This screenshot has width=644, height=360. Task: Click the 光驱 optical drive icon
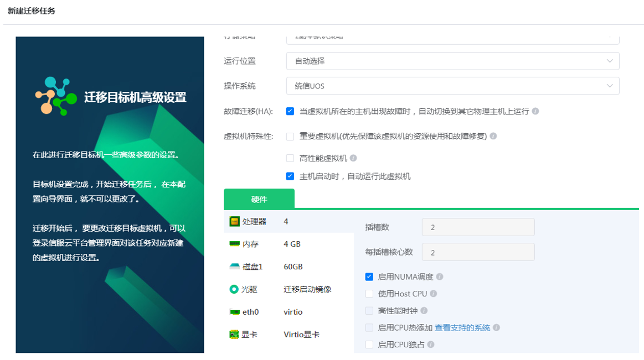234,289
